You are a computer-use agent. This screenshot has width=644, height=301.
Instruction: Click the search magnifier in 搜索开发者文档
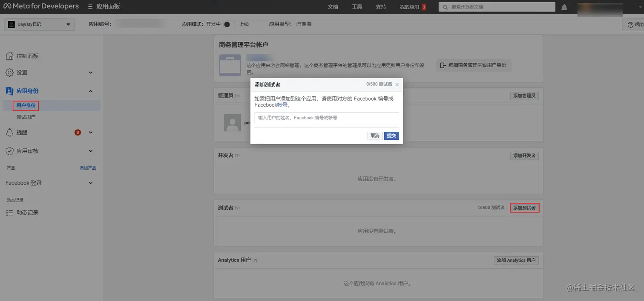pyautogui.click(x=445, y=6)
